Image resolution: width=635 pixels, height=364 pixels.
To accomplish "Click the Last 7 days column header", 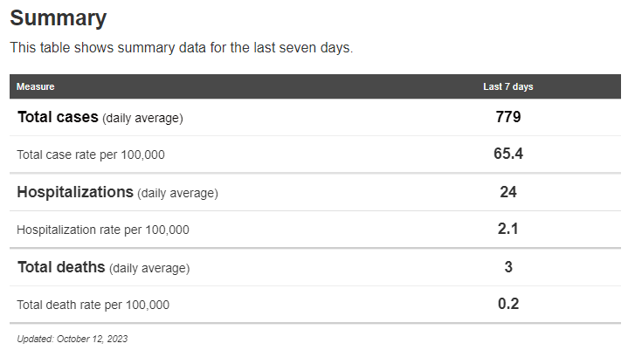I will tap(508, 87).
